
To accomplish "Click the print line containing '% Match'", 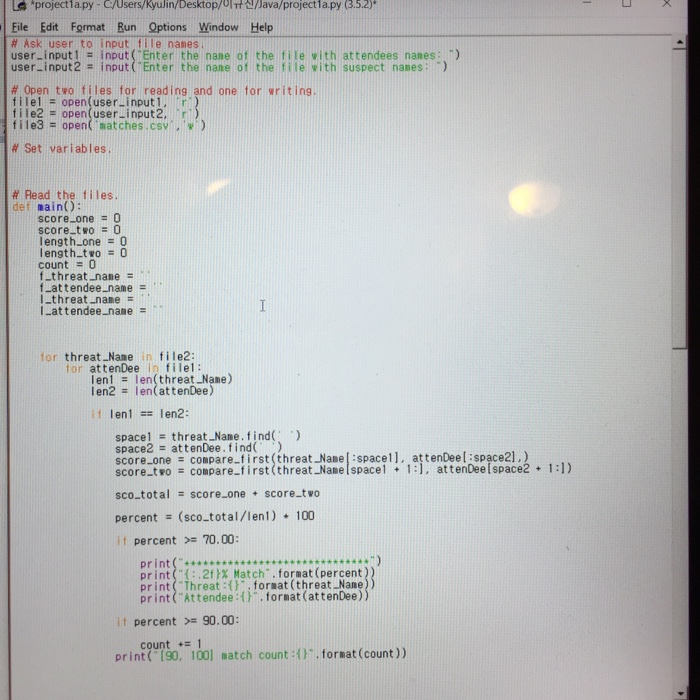I will (258, 575).
